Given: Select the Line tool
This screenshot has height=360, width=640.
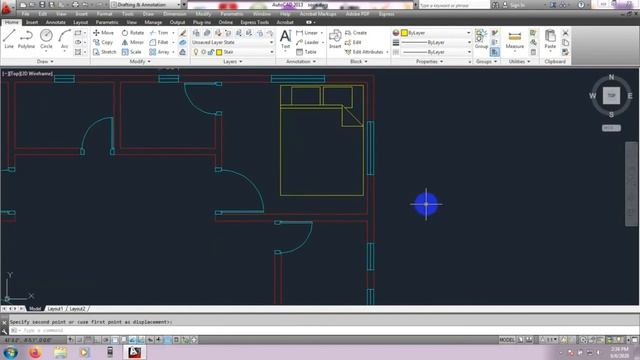Looking at the screenshot, I should 9,39.
